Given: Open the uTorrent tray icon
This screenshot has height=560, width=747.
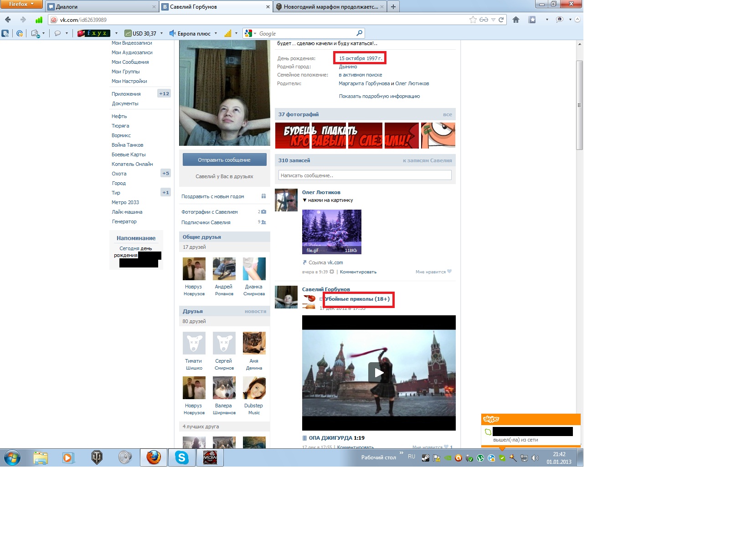Looking at the screenshot, I should click(480, 458).
